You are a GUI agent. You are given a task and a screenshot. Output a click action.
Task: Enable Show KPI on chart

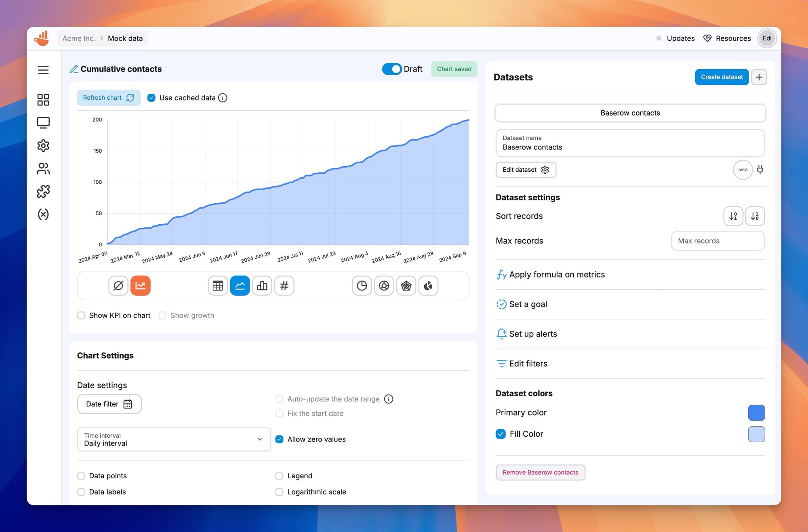coord(81,315)
